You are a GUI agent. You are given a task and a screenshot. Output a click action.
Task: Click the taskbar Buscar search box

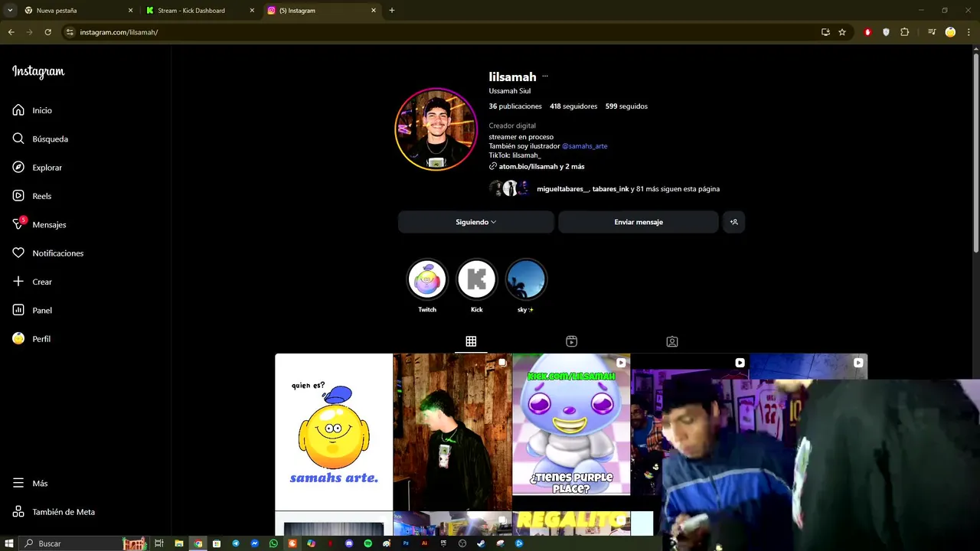[83, 543]
